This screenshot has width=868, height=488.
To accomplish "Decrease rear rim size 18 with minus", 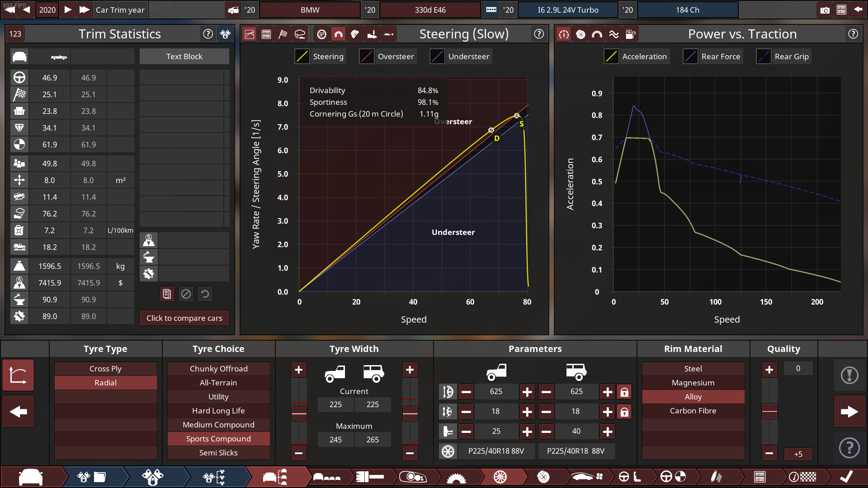I will click(x=546, y=412).
